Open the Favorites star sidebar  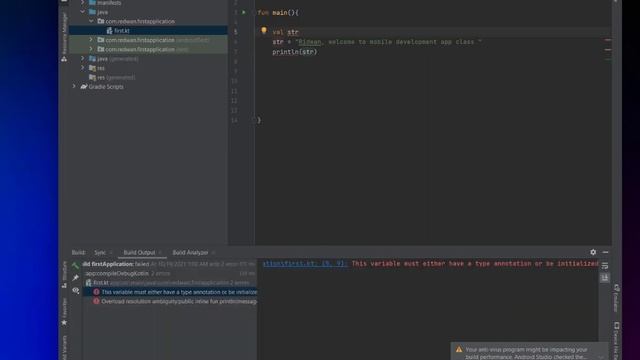[x=64, y=312]
